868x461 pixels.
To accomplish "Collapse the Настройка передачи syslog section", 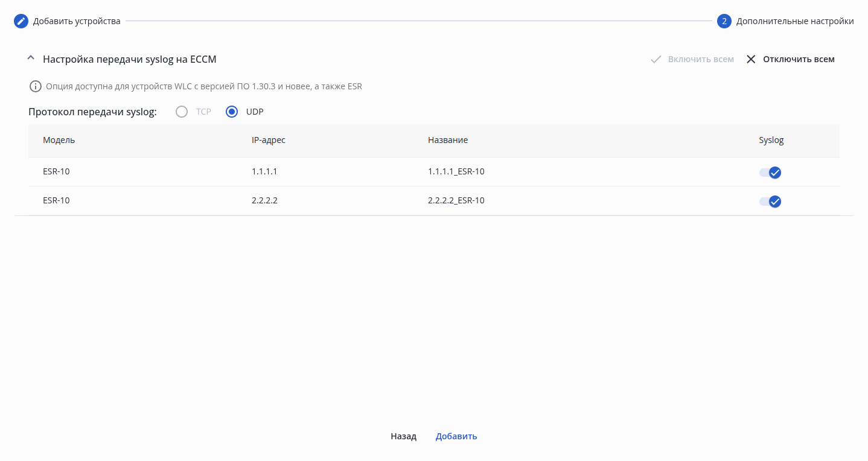I will click(31, 59).
